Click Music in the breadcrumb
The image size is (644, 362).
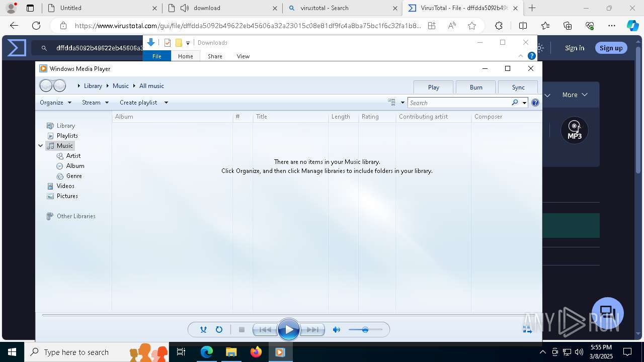(x=121, y=86)
